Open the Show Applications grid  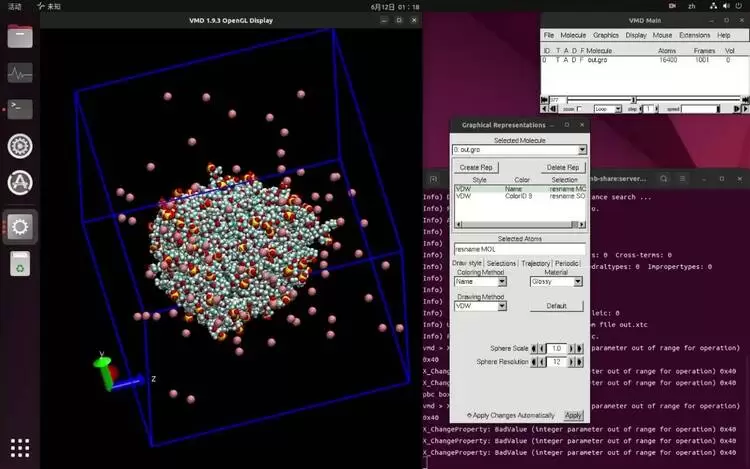20,447
